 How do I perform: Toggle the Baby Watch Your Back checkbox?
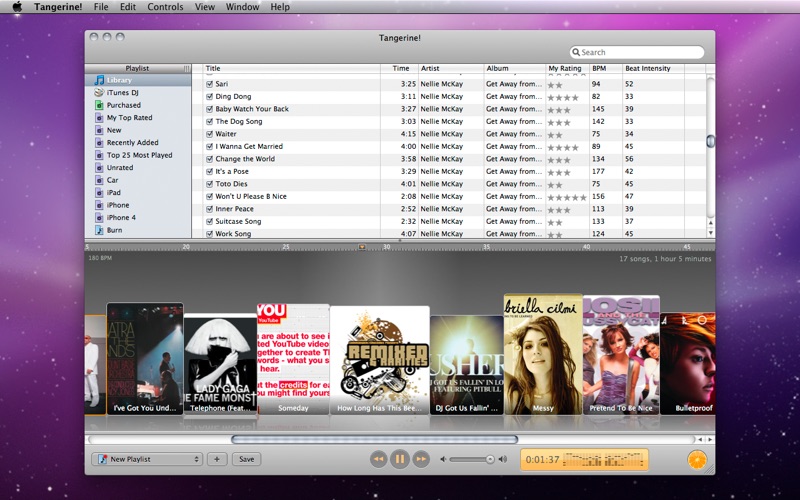(209, 109)
